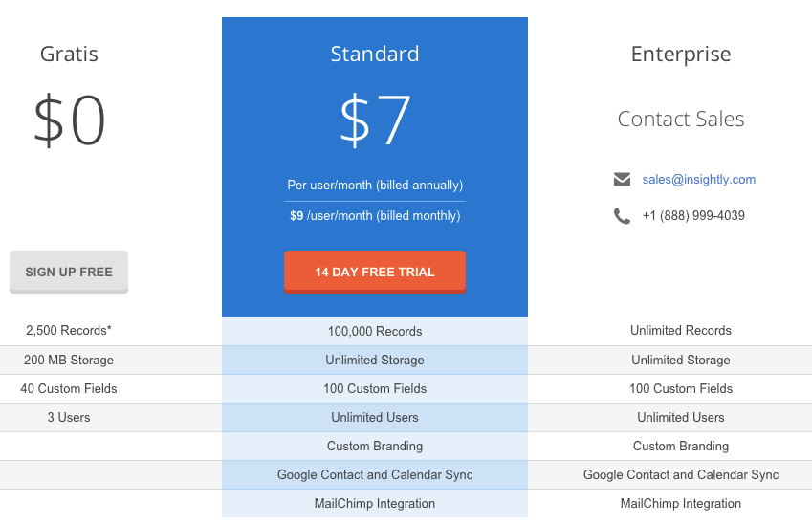The width and height of the screenshot is (812, 525).
Task: Select the Standard plan heading
Action: (375, 55)
